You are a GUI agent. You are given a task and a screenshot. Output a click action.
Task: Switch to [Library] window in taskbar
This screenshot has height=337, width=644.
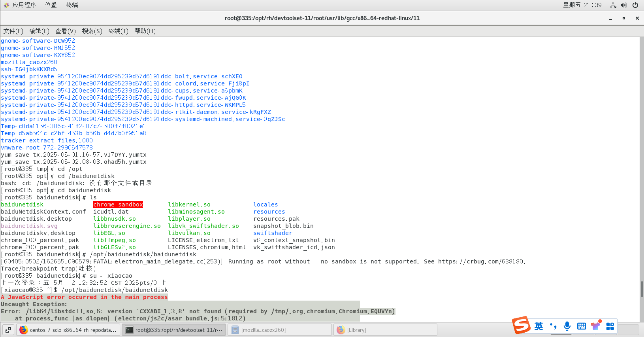tap(385, 330)
